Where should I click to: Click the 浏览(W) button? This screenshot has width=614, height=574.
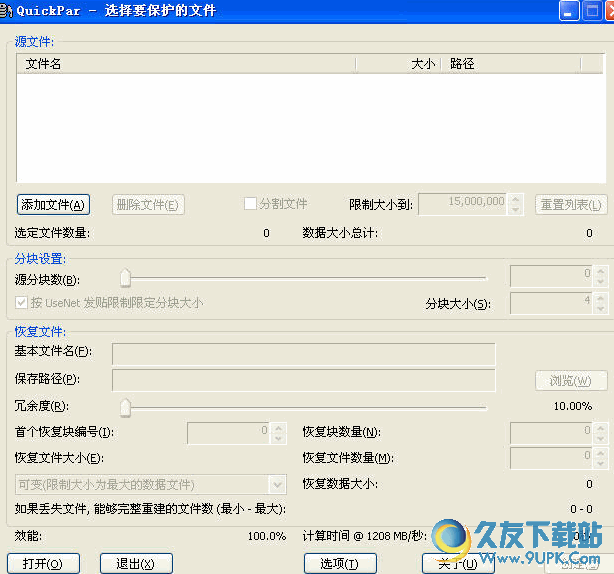pos(571,380)
